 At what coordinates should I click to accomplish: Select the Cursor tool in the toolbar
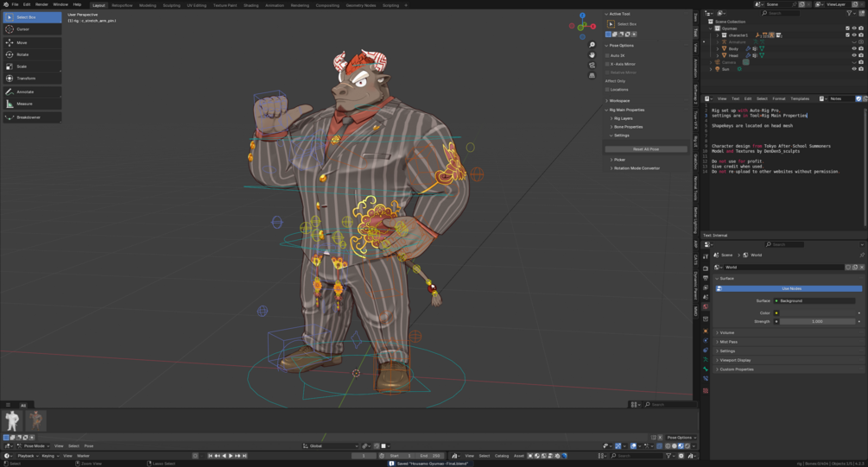click(x=32, y=28)
